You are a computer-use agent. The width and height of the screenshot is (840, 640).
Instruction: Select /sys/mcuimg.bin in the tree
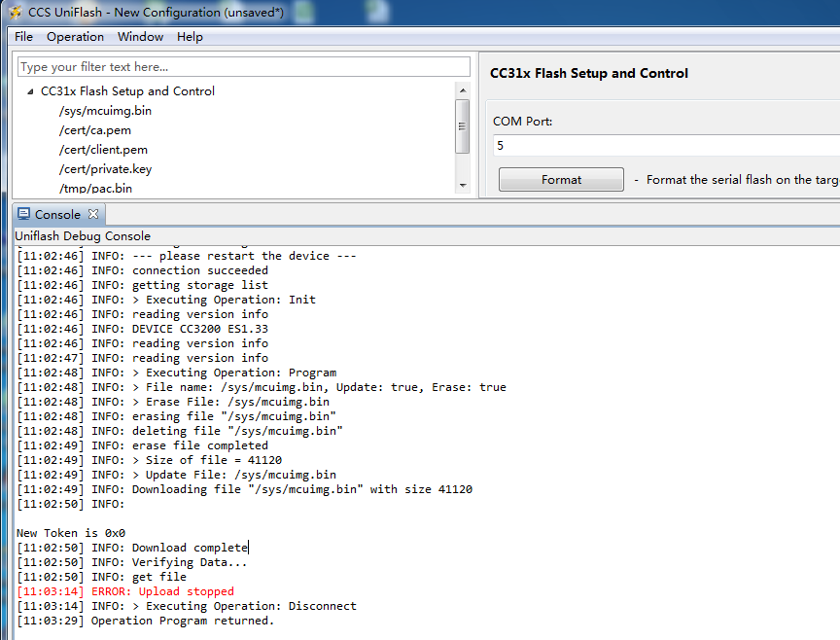point(106,111)
